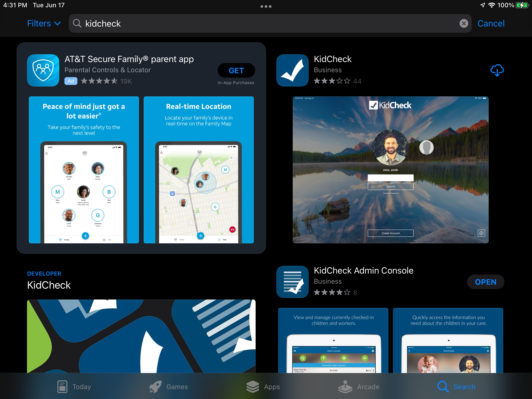Image resolution: width=532 pixels, height=399 pixels.
Task: Switch to the Today tab
Action: tap(74, 387)
